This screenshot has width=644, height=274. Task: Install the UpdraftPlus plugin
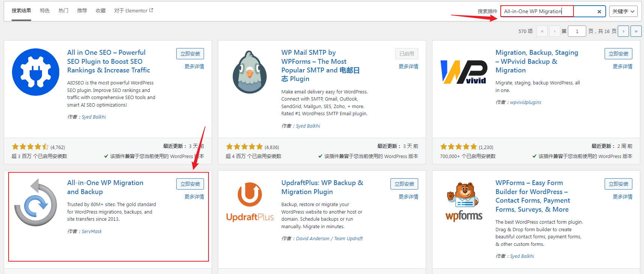coord(404,184)
